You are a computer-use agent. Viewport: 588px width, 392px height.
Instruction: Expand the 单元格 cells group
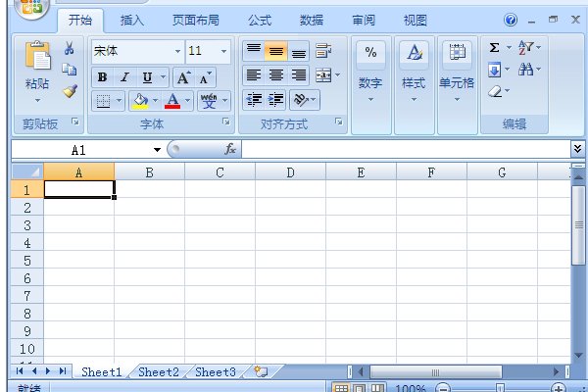click(x=457, y=99)
